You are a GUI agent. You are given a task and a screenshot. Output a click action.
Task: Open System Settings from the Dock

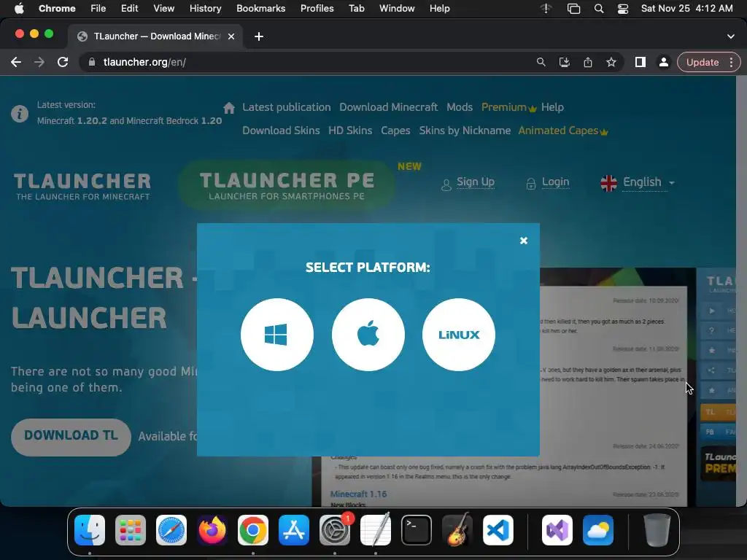coord(335,531)
